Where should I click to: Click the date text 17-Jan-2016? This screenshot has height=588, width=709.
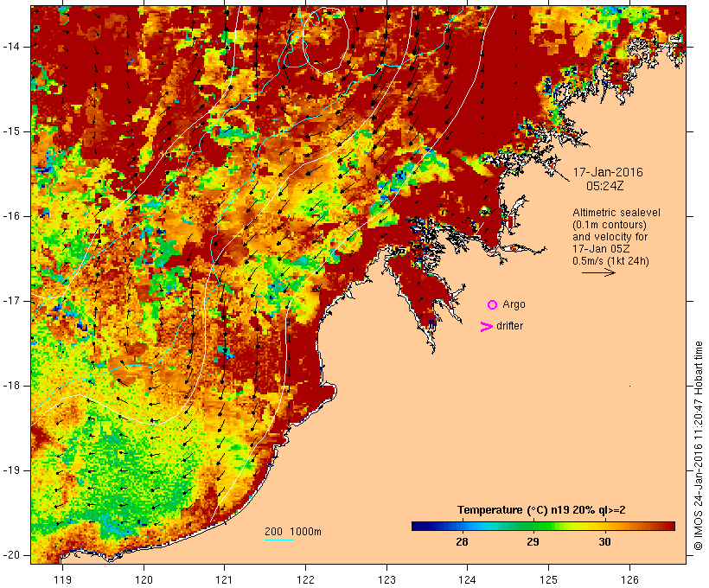608,172
